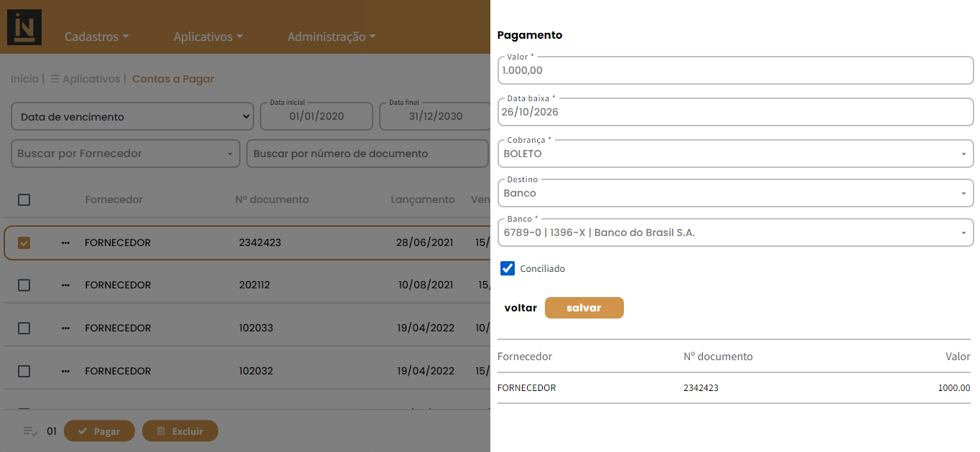Click the Excluir button
The width and height of the screenshot is (980, 452).
tap(180, 431)
